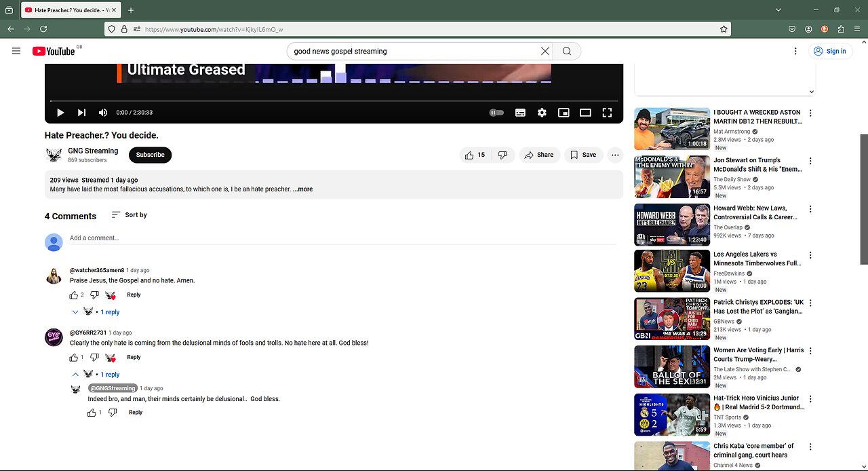Switch to theater mode
868x471 pixels.
pyautogui.click(x=585, y=113)
